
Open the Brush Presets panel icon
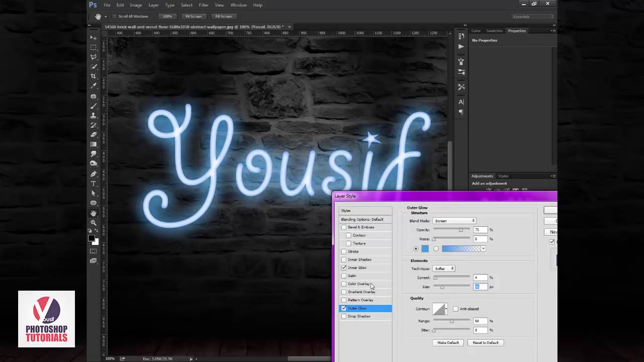pyautogui.click(x=461, y=72)
